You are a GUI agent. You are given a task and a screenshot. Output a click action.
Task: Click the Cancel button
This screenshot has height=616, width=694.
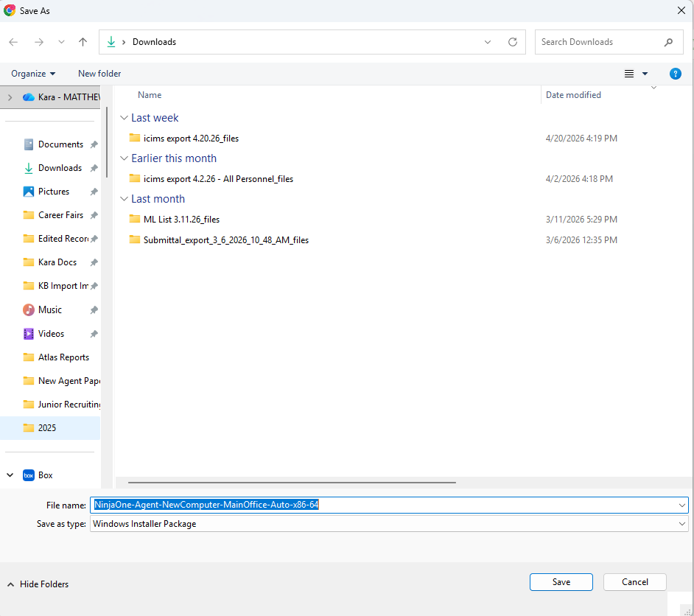[634, 582]
